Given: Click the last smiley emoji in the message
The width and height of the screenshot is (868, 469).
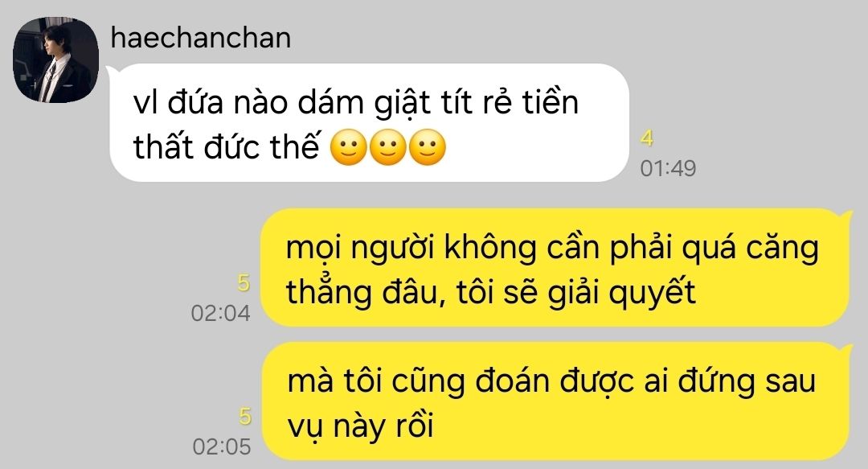Looking at the screenshot, I should [x=428, y=147].
